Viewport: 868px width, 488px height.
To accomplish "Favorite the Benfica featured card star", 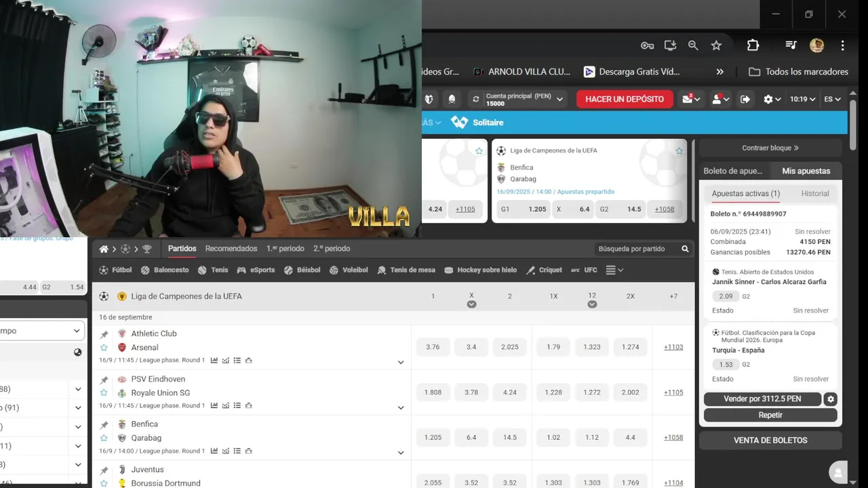I will (x=679, y=151).
